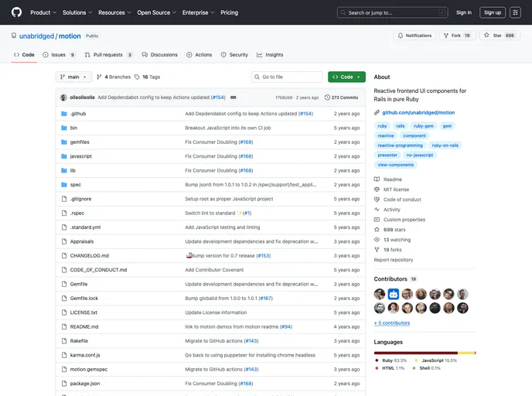Click the Dependabot contributor avatar

point(394,294)
